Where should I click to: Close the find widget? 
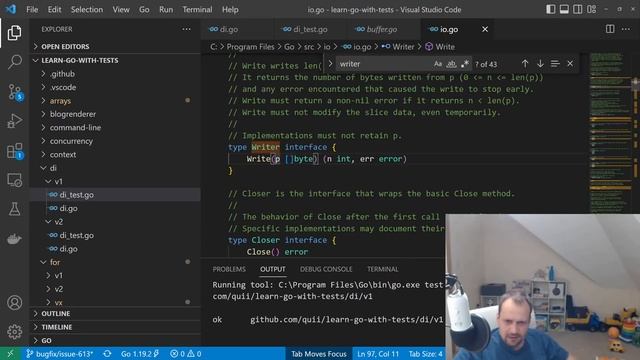[570, 64]
